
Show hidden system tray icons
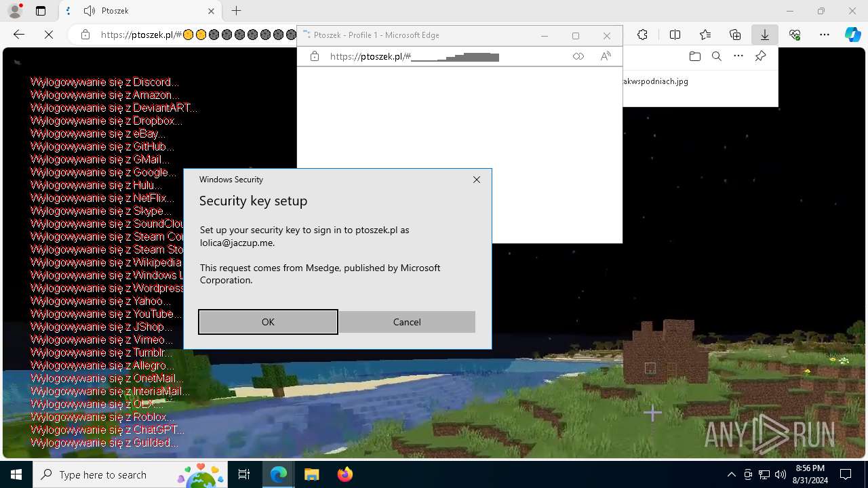pos(731,474)
